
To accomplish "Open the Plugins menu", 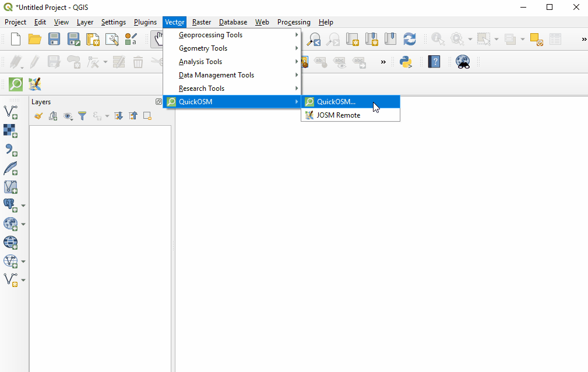I will pyautogui.click(x=145, y=22).
